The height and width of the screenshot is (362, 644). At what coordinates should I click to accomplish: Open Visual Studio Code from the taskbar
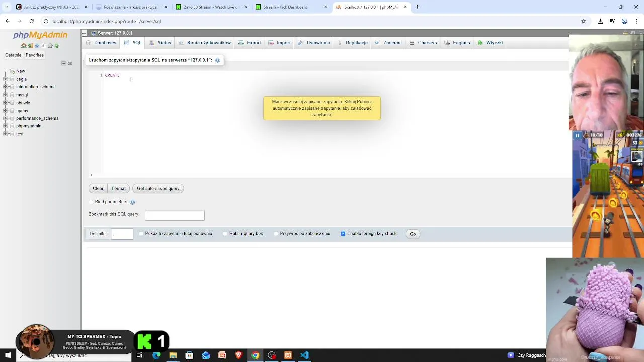pos(304,355)
